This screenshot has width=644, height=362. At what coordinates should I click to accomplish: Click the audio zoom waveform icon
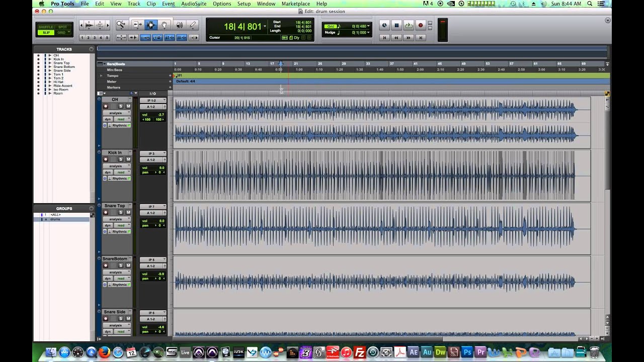[89, 25]
